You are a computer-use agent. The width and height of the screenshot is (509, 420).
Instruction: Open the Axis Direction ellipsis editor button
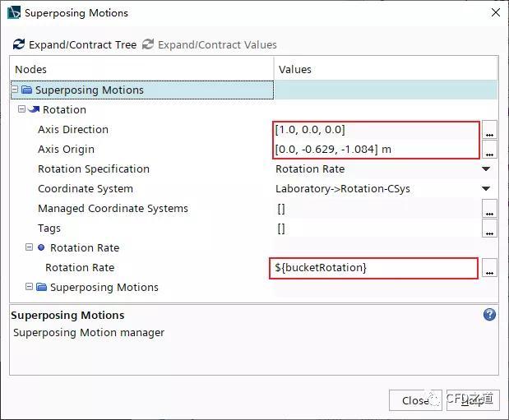(489, 130)
